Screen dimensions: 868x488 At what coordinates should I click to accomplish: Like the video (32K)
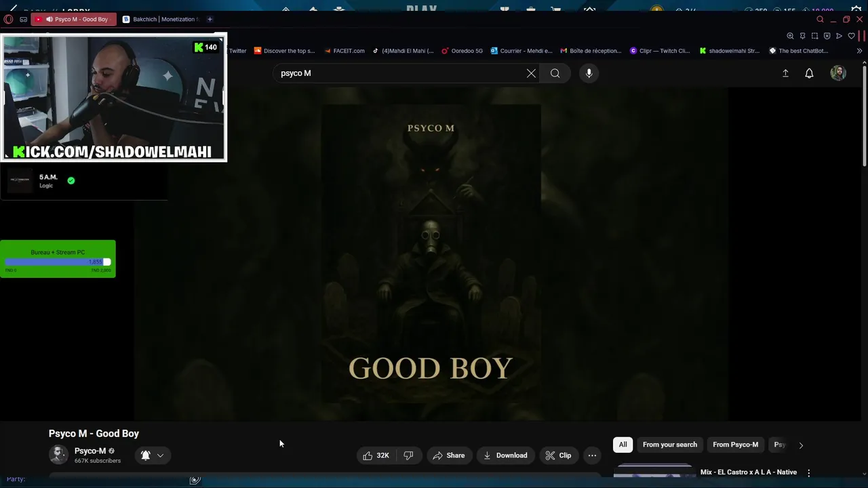(x=376, y=455)
